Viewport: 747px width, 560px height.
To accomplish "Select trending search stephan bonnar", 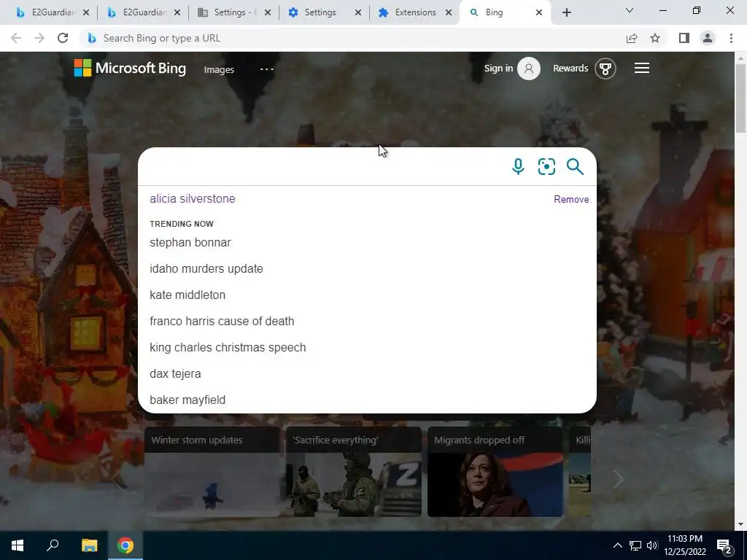I will pos(190,242).
